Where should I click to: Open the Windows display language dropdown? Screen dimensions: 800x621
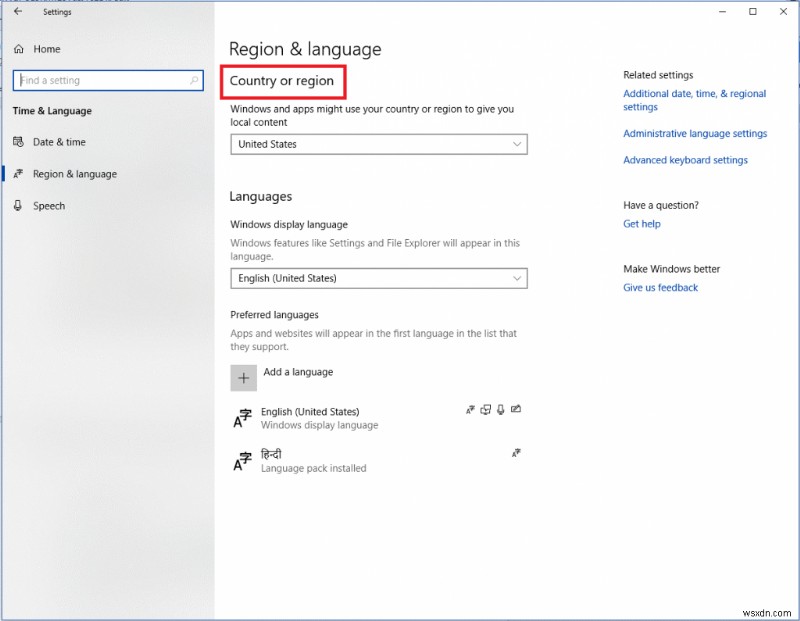[378, 278]
